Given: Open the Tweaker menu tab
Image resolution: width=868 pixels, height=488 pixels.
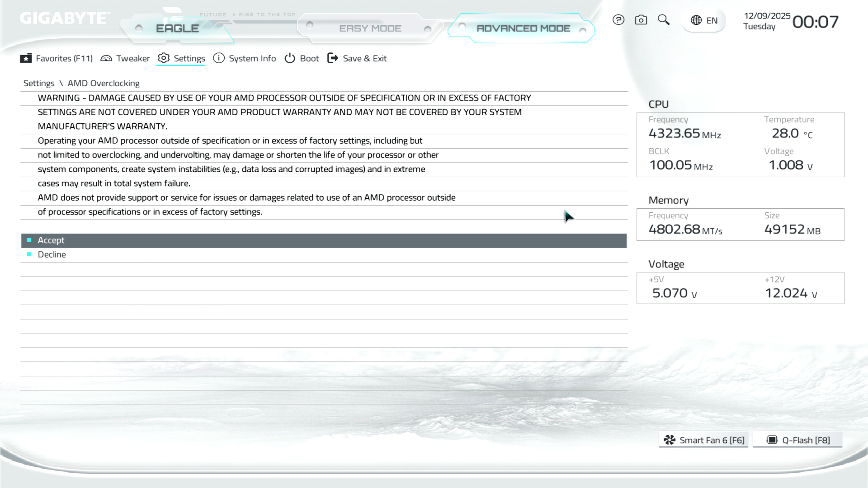Looking at the screenshot, I should [x=132, y=58].
